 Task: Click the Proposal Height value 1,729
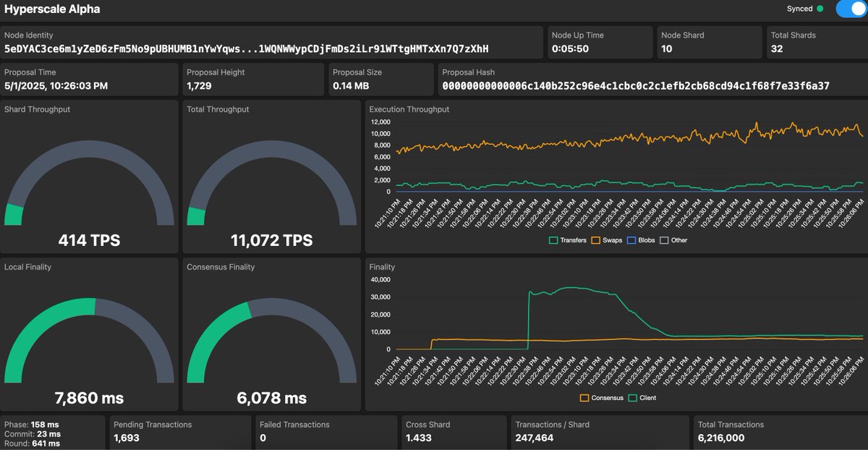click(199, 86)
